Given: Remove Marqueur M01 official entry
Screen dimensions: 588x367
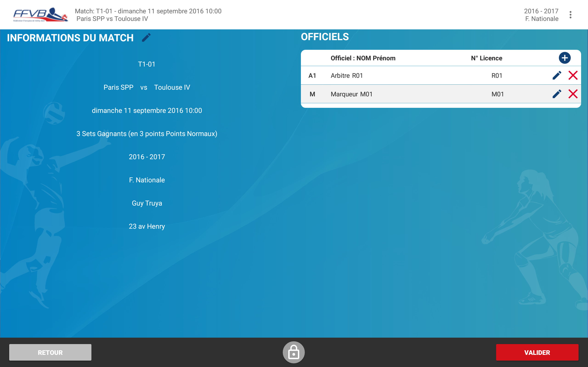Looking at the screenshot, I should point(573,94).
